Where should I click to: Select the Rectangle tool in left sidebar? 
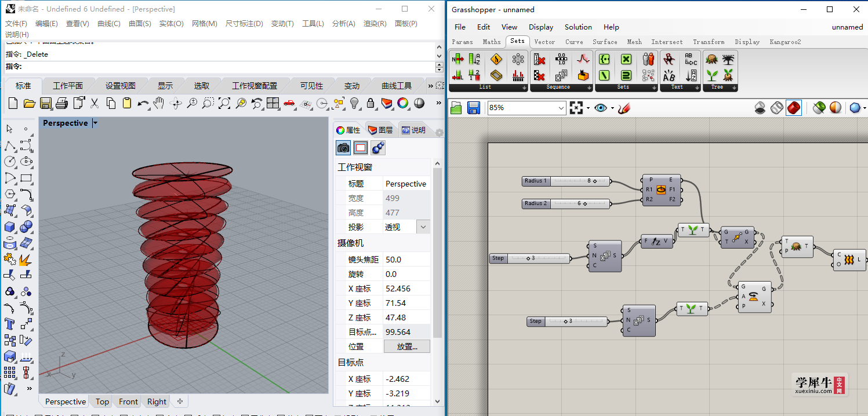[x=26, y=177]
